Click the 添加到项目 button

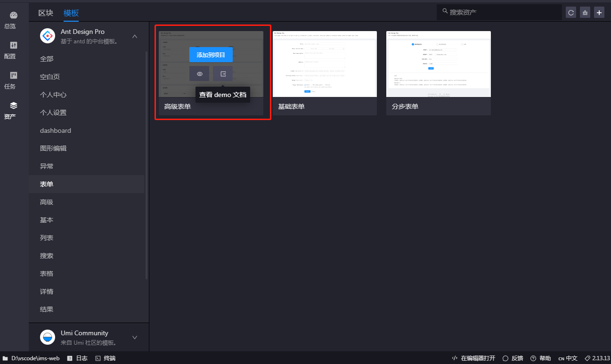click(x=211, y=55)
